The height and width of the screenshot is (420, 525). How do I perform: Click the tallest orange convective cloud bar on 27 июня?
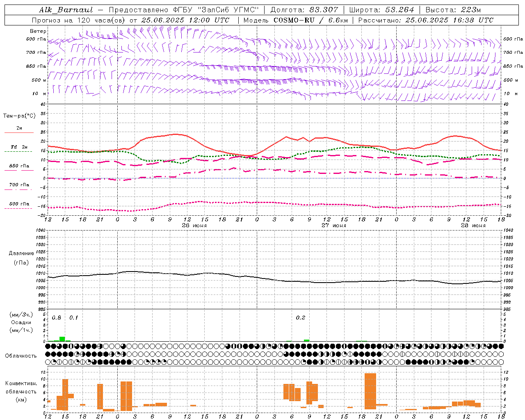(x=370, y=391)
